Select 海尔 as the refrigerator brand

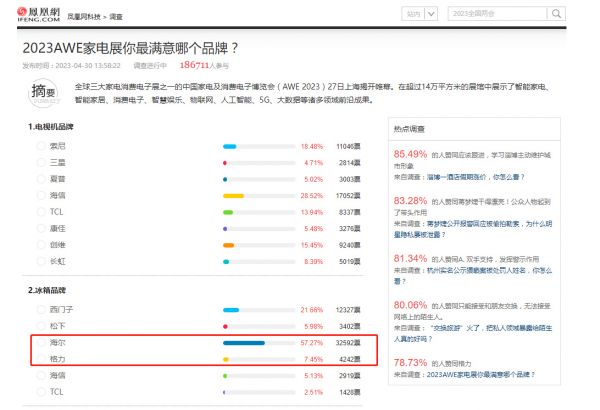[x=41, y=342]
